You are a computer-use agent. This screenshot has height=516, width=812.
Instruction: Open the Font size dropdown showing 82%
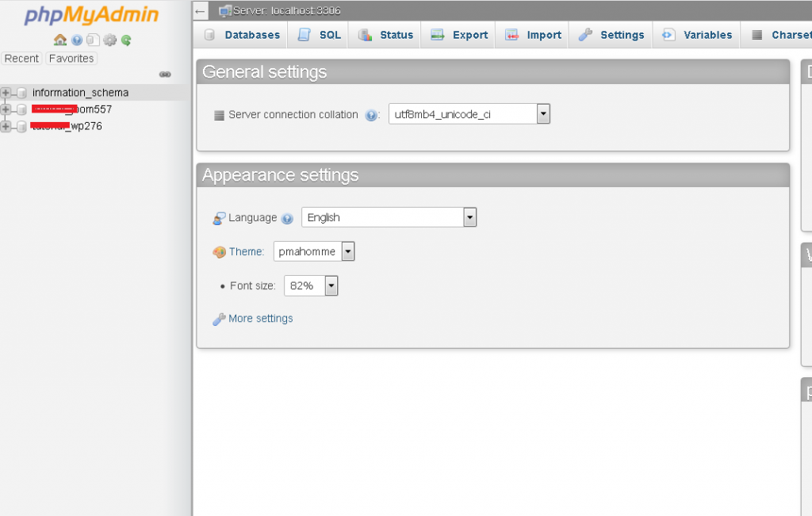click(x=311, y=285)
